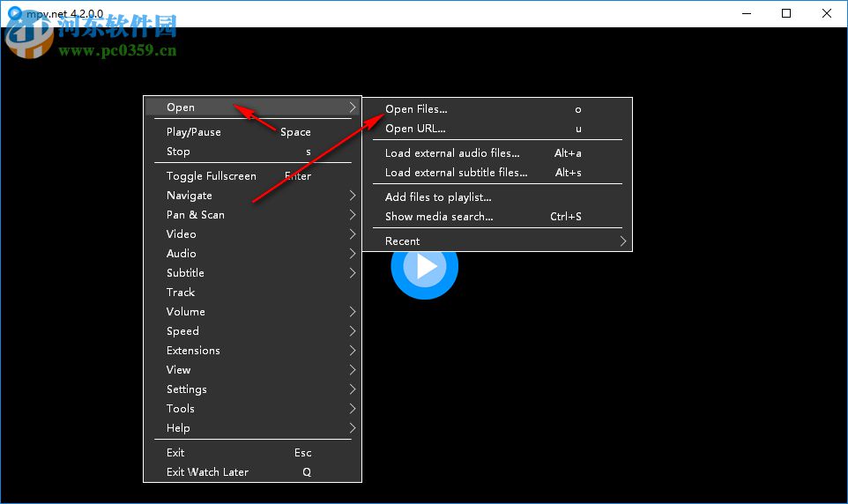Viewport: 848px width, 504px height.
Task: Choose Add files to playlist...
Action: coord(497,197)
